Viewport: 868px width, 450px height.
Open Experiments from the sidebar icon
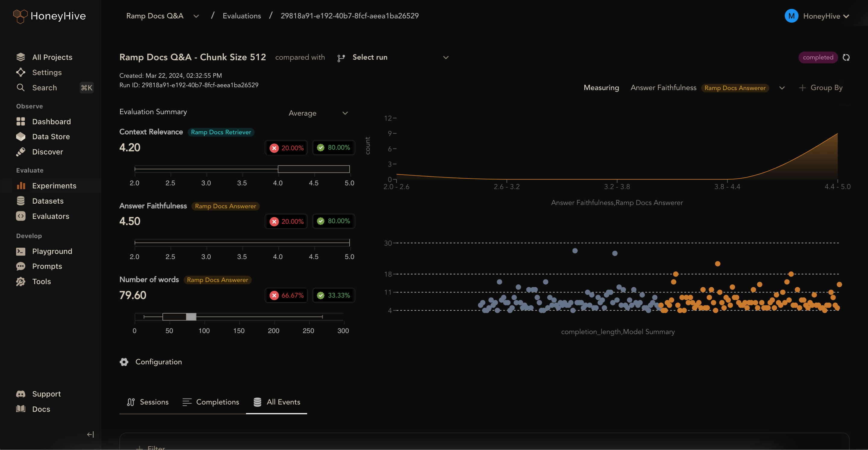(x=21, y=186)
